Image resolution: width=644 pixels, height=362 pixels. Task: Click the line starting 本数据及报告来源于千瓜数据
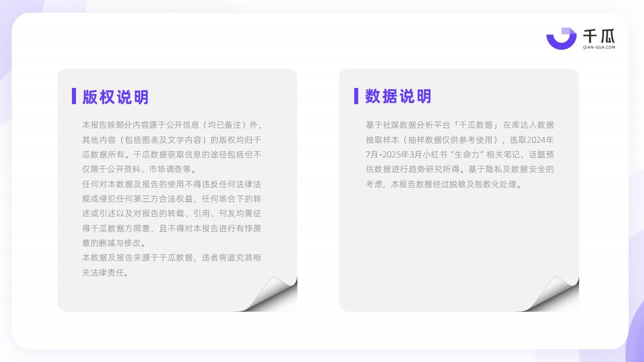(x=172, y=257)
